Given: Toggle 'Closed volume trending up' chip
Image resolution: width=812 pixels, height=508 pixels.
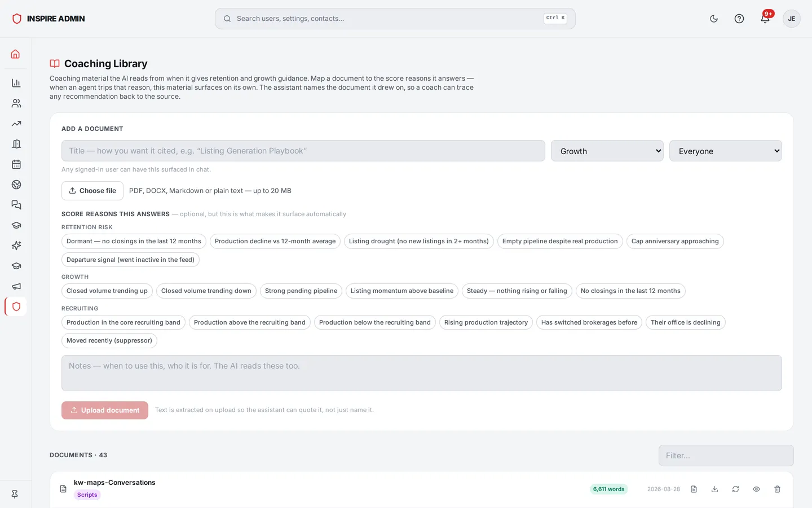Looking at the screenshot, I should (107, 291).
